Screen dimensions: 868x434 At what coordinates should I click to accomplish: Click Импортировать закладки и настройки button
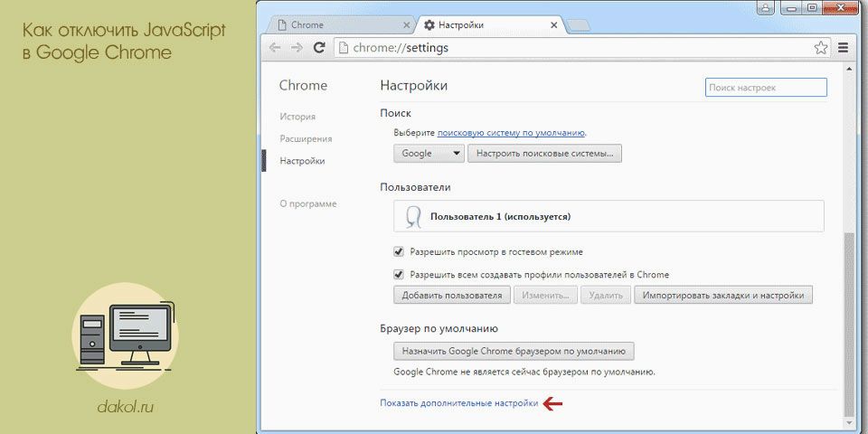point(723,295)
